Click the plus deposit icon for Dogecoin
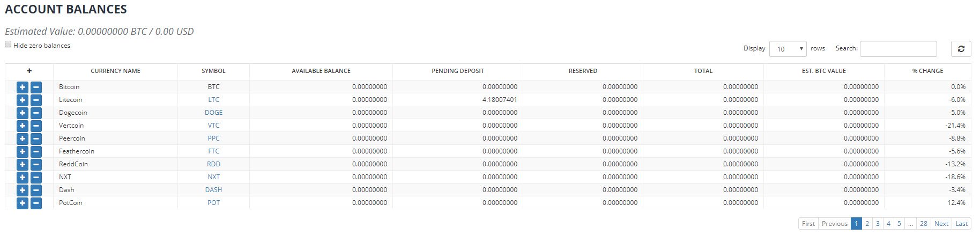 click(23, 113)
